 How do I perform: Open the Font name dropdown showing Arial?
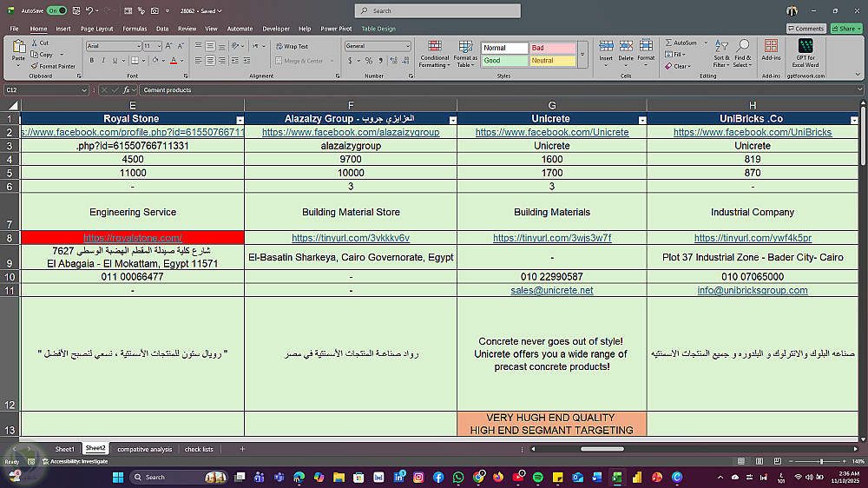click(x=138, y=47)
